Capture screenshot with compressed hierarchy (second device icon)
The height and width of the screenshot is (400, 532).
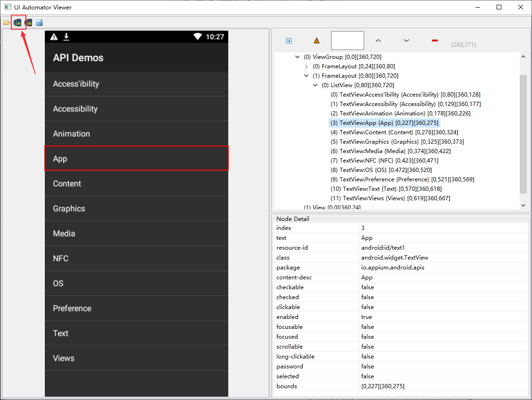coord(28,23)
